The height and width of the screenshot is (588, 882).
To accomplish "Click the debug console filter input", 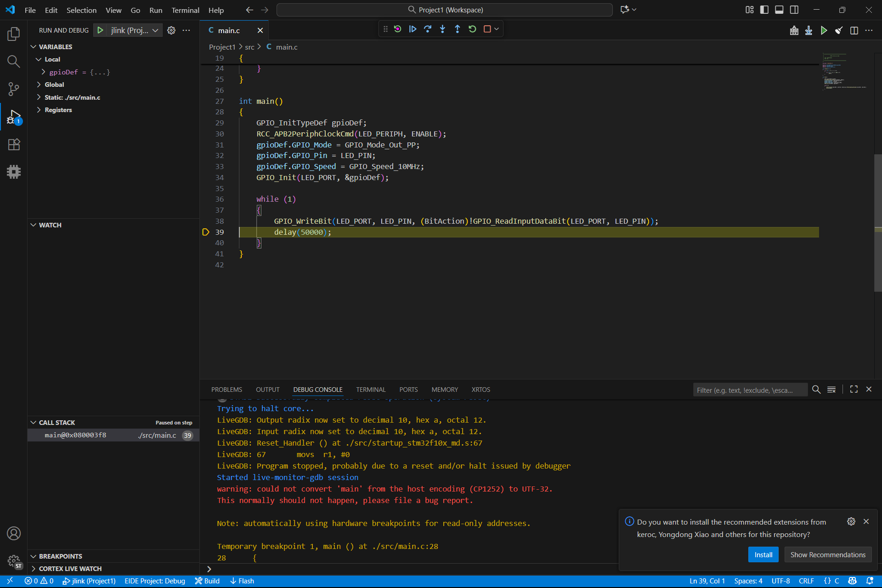I will tap(750, 390).
